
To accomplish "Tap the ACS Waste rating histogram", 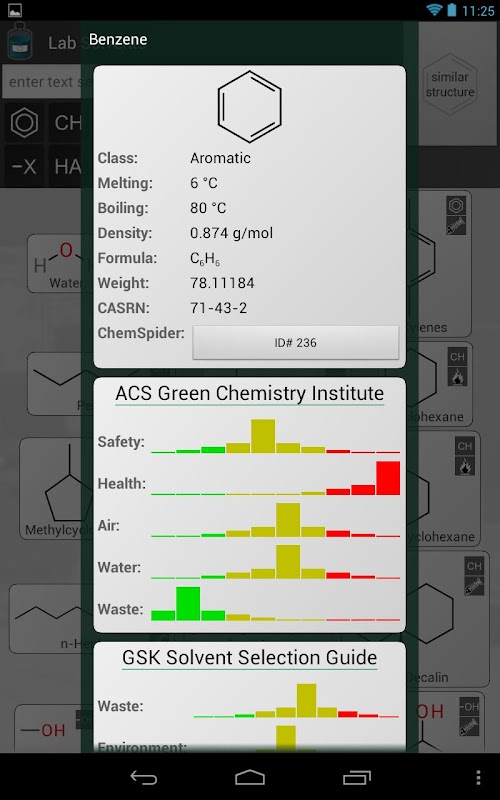I will click(x=276, y=604).
